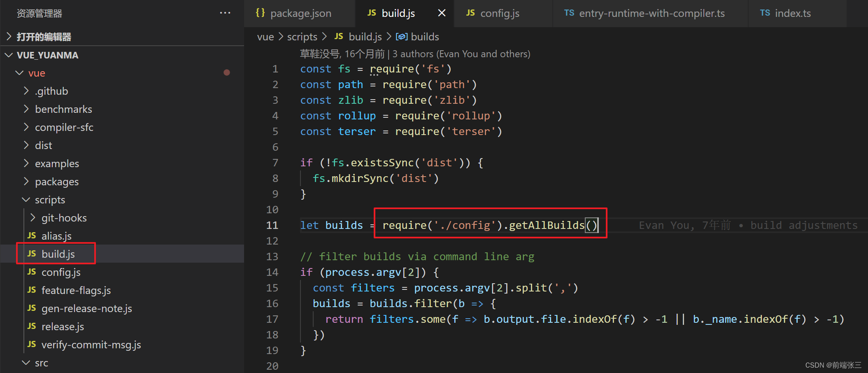Open the explorer more actions ellipsis menu
Viewport: 868px width, 373px height.
(225, 13)
